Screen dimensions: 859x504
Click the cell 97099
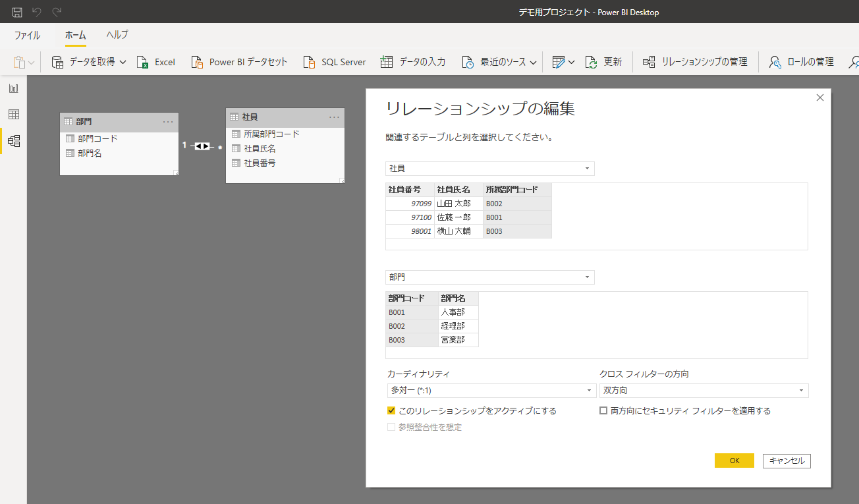point(410,204)
